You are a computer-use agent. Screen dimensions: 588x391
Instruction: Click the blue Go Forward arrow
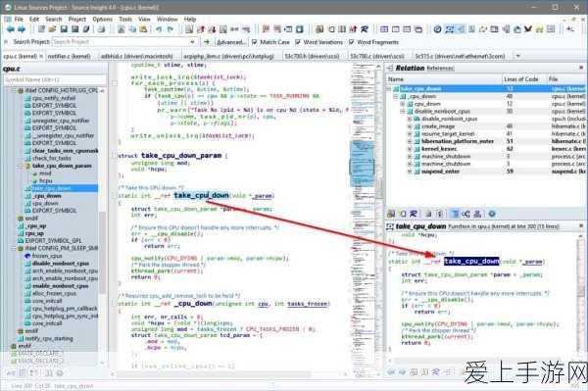coord(22,29)
